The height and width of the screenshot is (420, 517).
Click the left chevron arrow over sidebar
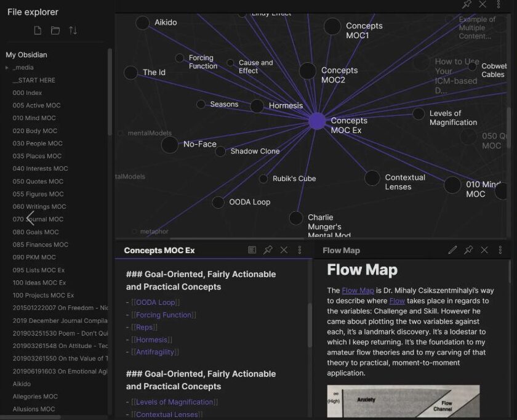click(x=30, y=218)
